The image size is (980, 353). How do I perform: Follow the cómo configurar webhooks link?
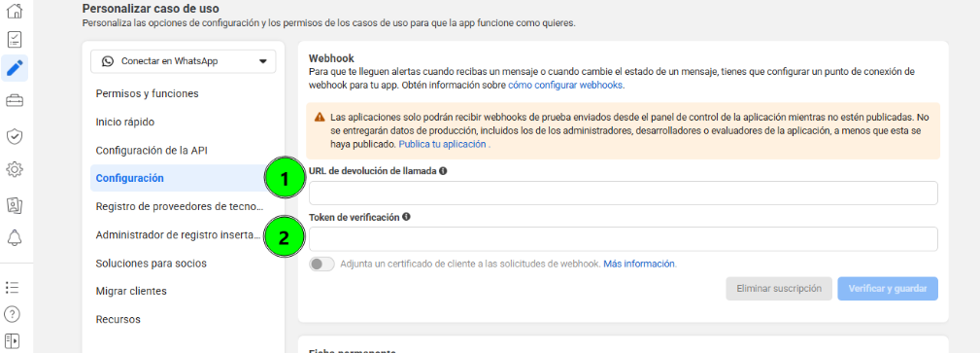tap(565, 86)
